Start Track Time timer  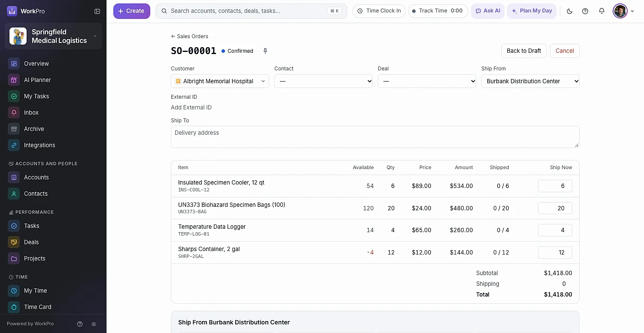point(438,11)
